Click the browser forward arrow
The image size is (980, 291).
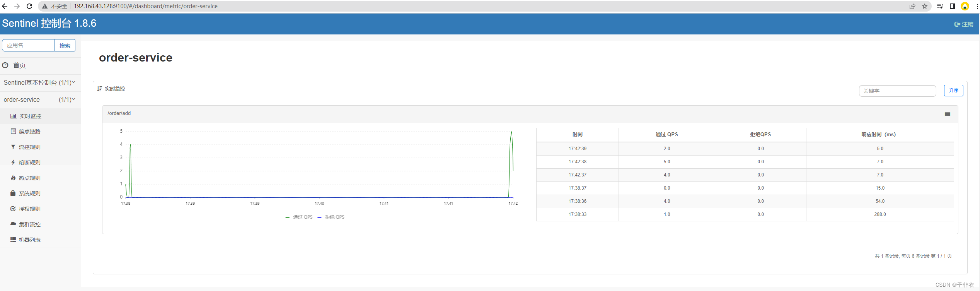point(17,6)
